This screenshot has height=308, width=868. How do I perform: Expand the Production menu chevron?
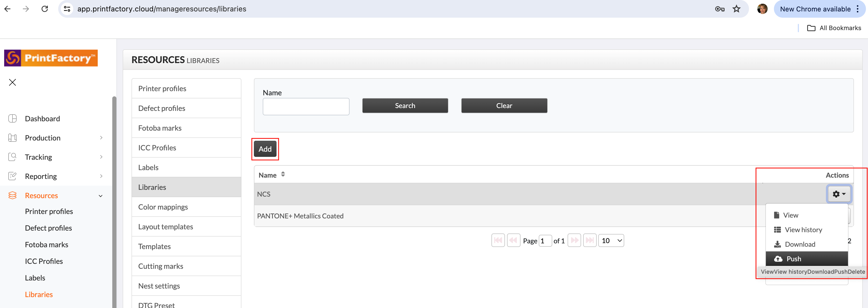pos(101,138)
